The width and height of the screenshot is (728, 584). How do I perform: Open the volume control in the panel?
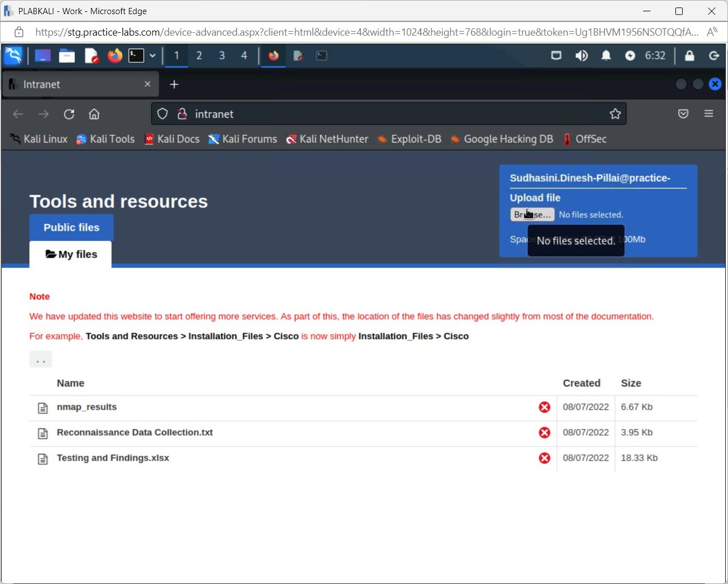pos(581,55)
